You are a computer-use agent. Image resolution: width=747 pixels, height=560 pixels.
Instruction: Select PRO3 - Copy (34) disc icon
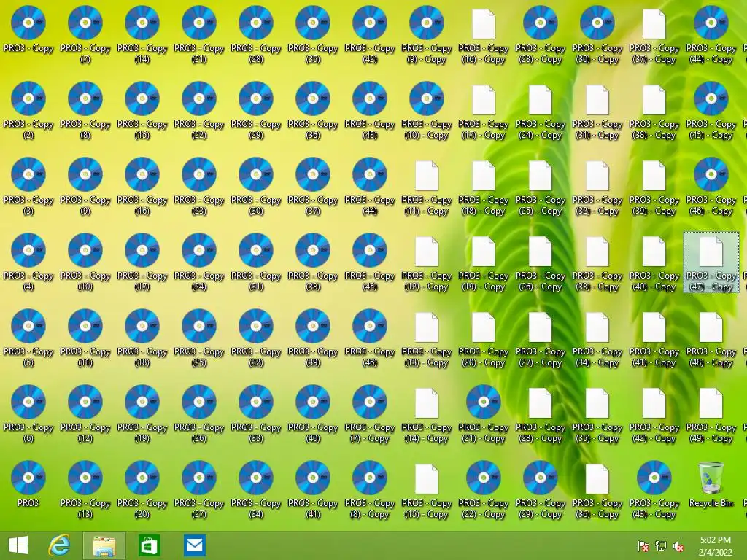click(x=256, y=478)
